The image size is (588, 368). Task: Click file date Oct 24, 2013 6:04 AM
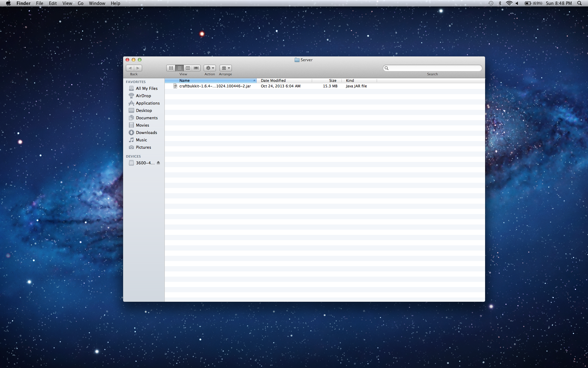tap(281, 86)
